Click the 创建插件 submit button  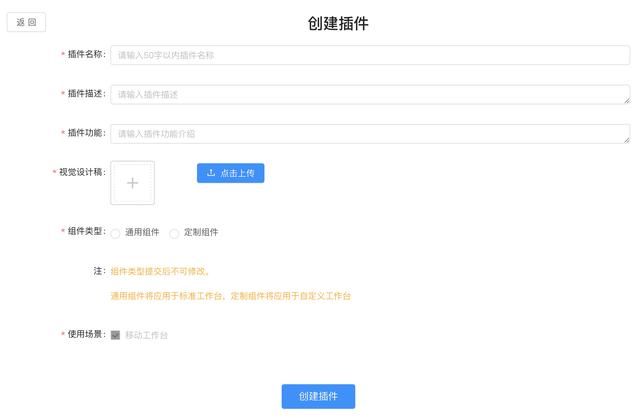(x=318, y=396)
